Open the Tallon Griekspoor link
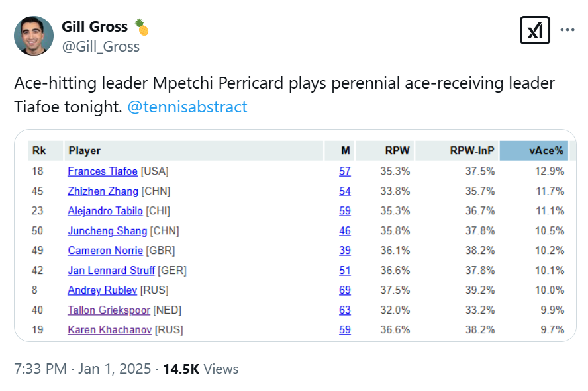The height and width of the screenshot is (391, 588). point(109,310)
